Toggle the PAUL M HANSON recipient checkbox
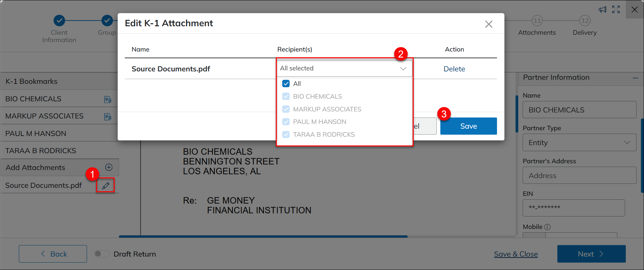This screenshot has width=644, height=270. [286, 122]
